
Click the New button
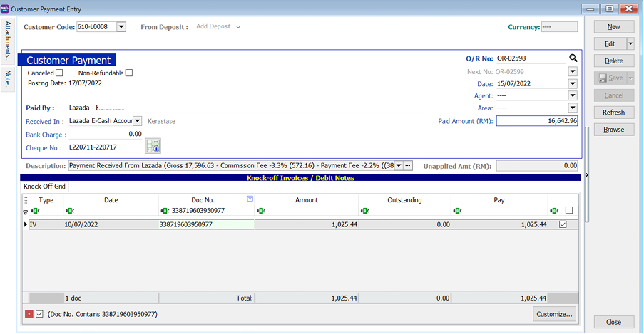pyautogui.click(x=613, y=26)
